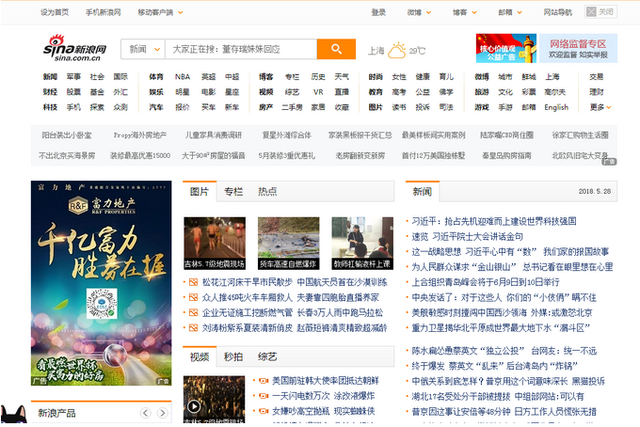The image size is (640, 427).
Task: Switch to the 视频 tab
Action: click(199, 357)
